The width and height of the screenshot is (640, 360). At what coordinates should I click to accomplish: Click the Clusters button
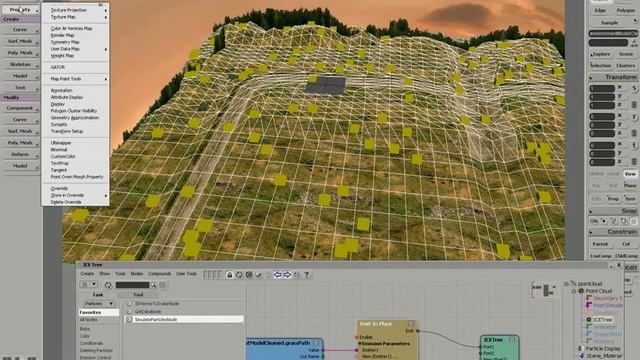click(625, 65)
